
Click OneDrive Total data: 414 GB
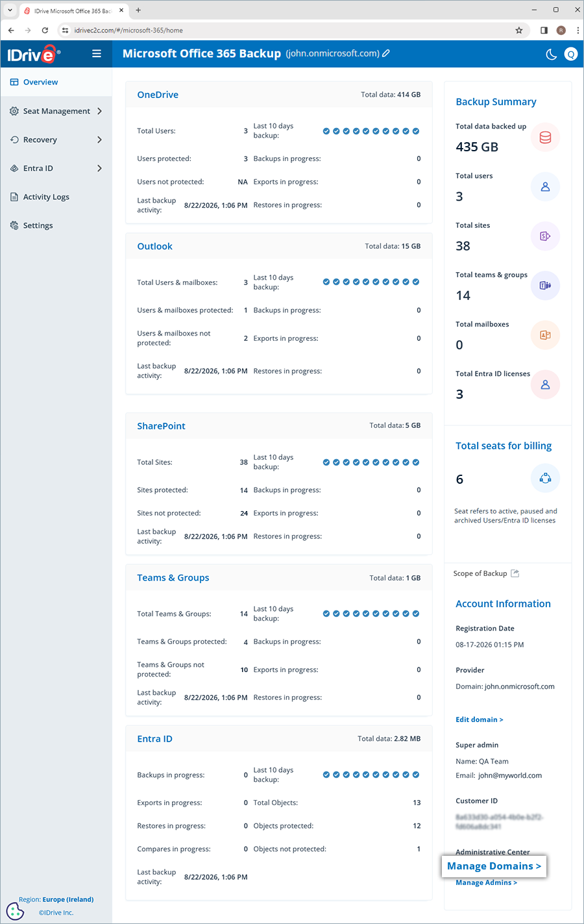[x=391, y=95]
